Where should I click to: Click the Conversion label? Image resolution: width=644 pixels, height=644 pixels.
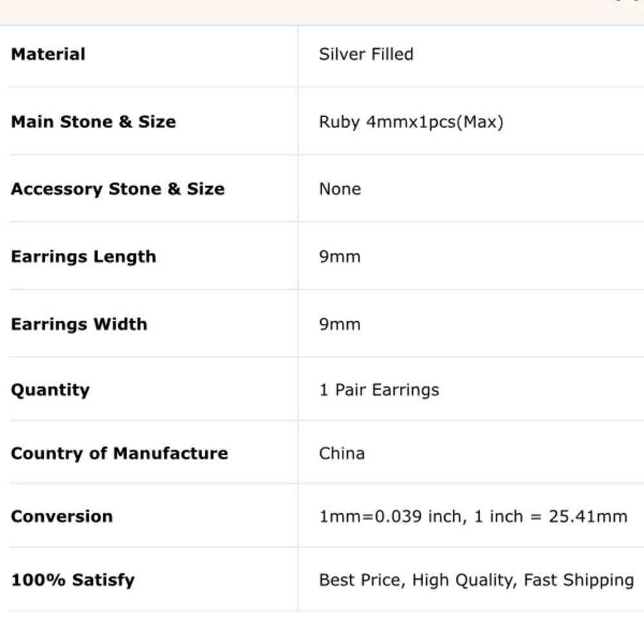62,516
